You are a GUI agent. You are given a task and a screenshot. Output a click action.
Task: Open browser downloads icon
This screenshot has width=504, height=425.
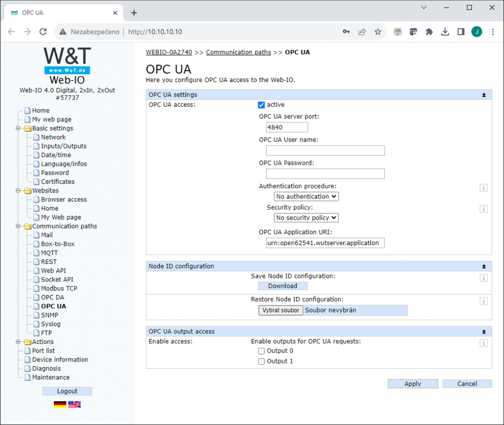[445, 32]
